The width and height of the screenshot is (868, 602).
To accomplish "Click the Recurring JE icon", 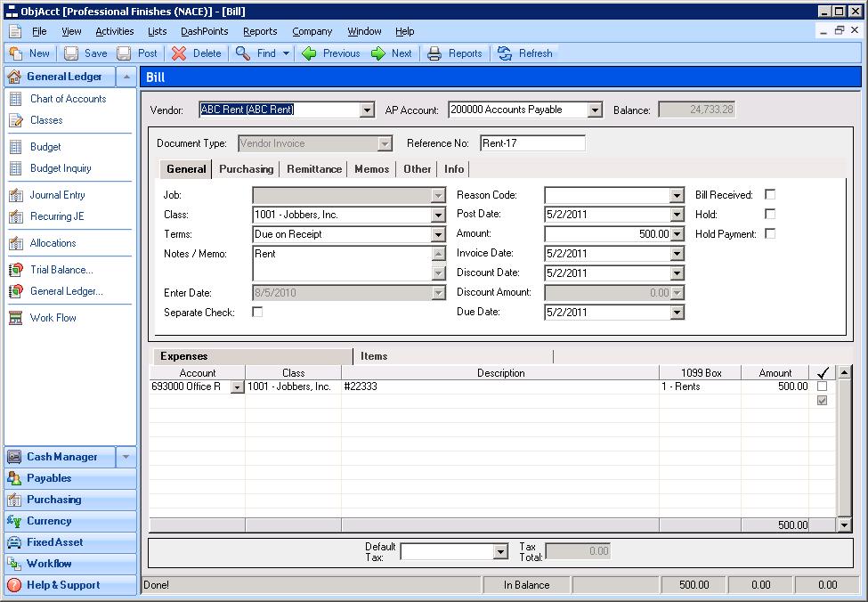I will click(x=16, y=216).
